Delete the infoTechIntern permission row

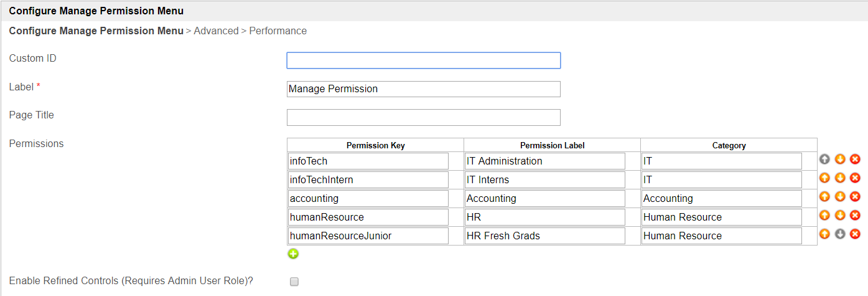(x=855, y=178)
